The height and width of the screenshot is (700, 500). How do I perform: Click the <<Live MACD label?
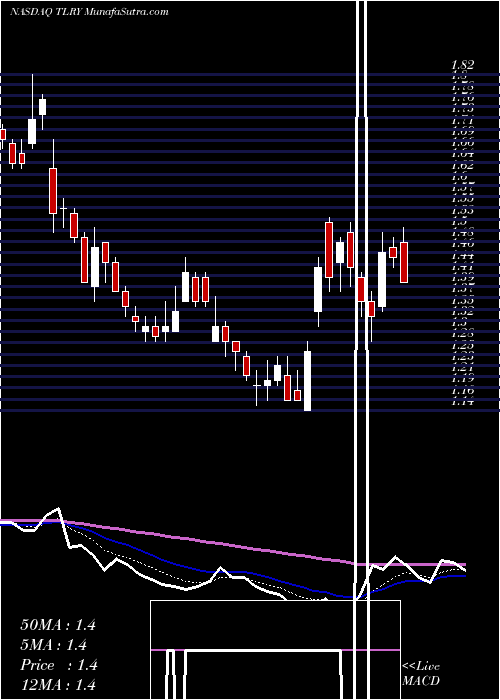pyautogui.click(x=421, y=674)
